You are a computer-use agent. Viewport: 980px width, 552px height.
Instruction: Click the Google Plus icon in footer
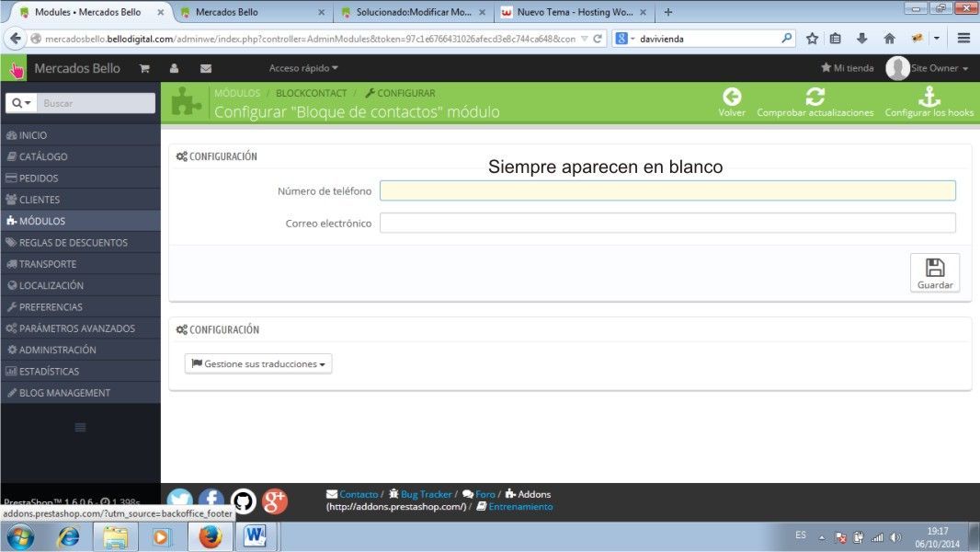click(274, 500)
